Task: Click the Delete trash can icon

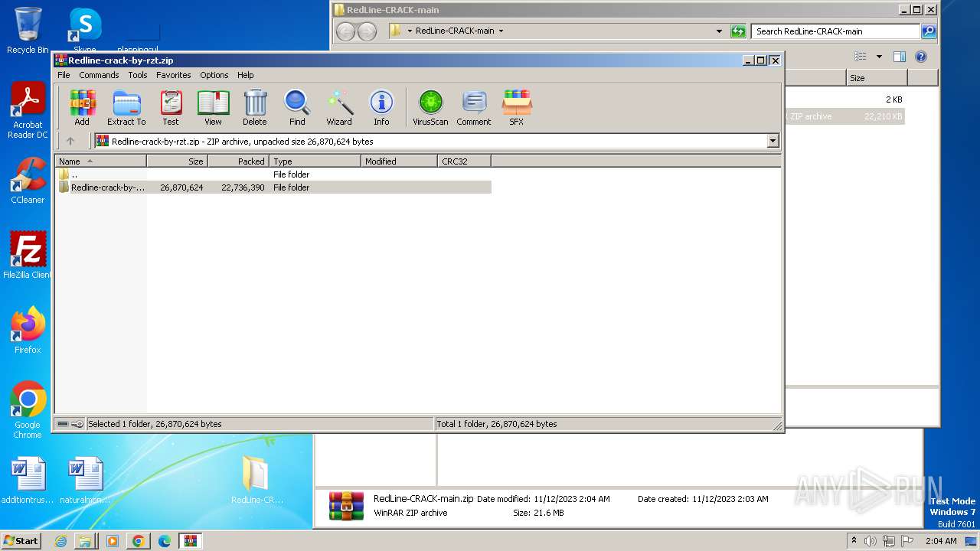Action: point(255,107)
